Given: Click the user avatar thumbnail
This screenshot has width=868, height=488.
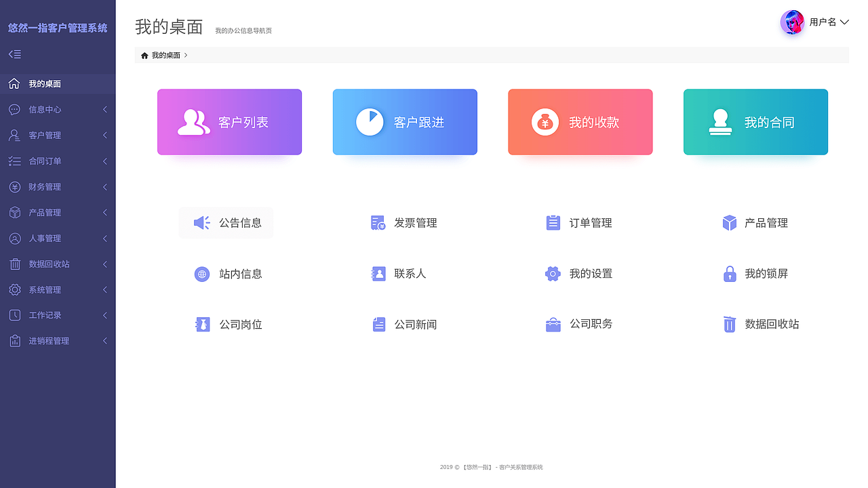Looking at the screenshot, I should pos(791,22).
